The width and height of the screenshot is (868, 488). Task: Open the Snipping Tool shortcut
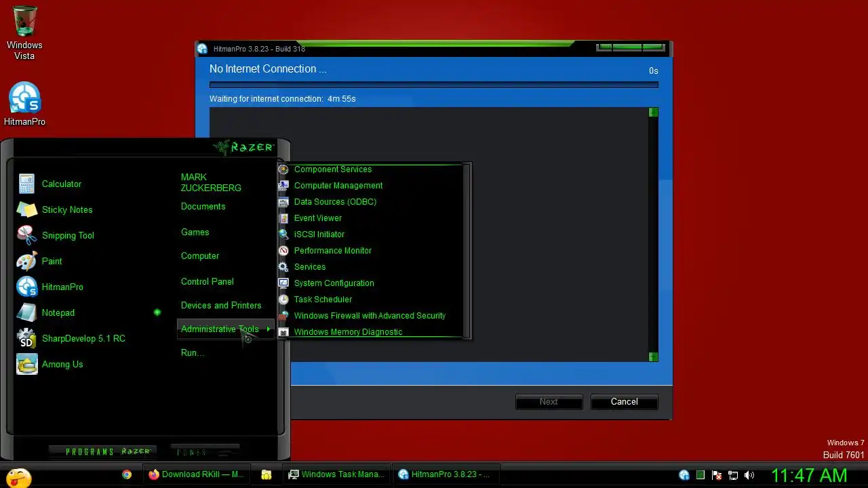(68, 235)
